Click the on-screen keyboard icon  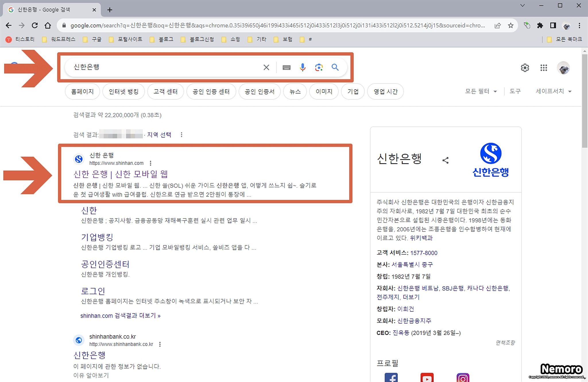click(286, 67)
